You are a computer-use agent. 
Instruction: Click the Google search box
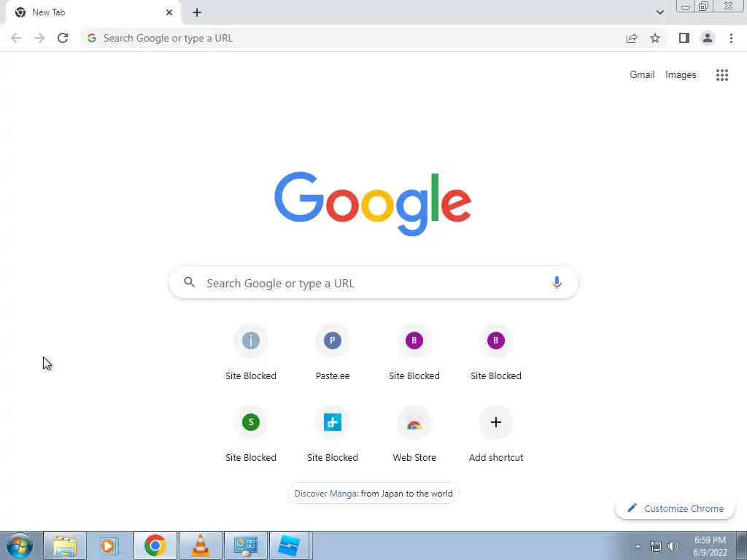pos(373,283)
